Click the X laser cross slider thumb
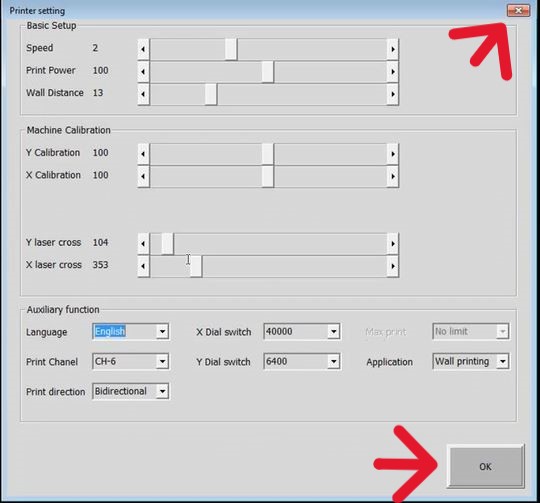The image size is (540, 503). pyautogui.click(x=196, y=266)
